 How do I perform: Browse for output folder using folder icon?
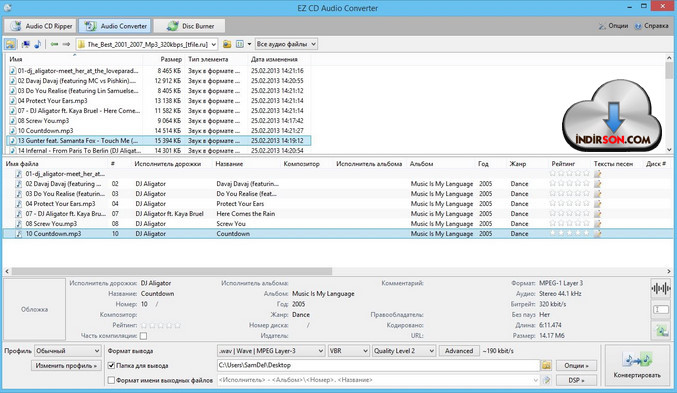(546, 365)
